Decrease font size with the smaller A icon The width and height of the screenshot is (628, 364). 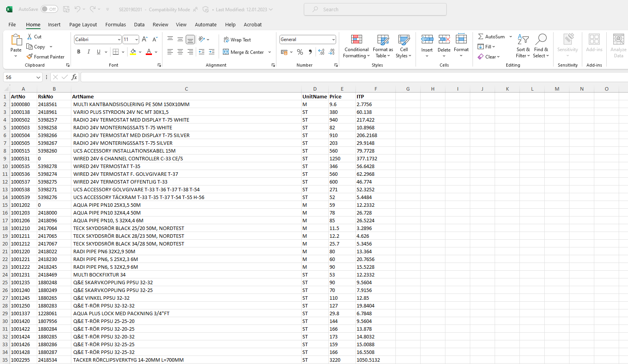[x=155, y=39]
